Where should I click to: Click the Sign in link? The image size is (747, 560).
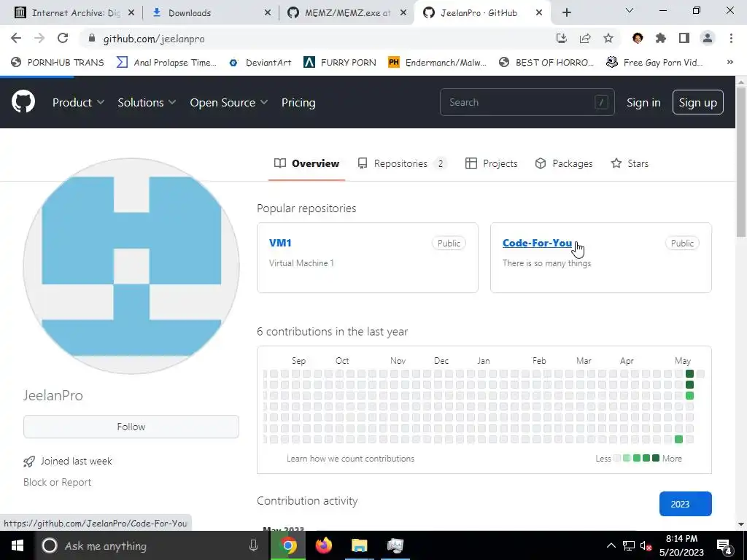pyautogui.click(x=643, y=102)
